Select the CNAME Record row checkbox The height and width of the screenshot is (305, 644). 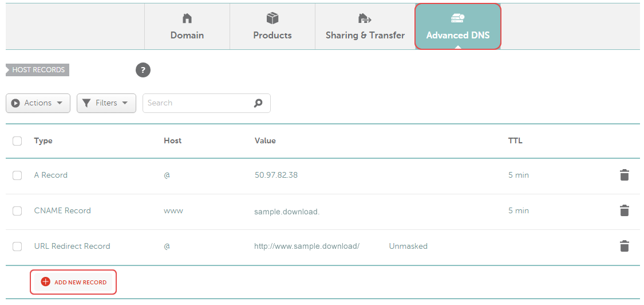[17, 211]
